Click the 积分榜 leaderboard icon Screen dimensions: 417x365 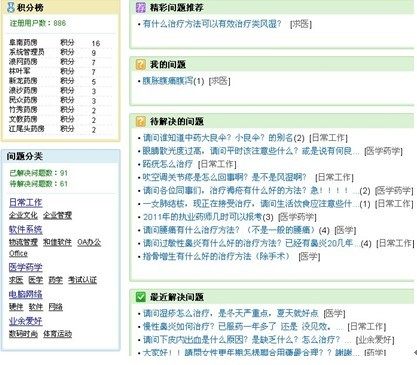pyautogui.click(x=11, y=7)
